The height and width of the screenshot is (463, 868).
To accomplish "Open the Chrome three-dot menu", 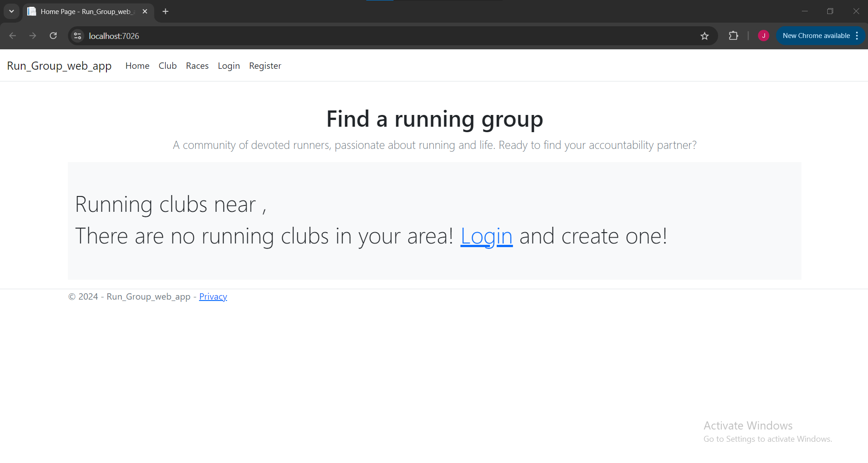I will pos(857,36).
